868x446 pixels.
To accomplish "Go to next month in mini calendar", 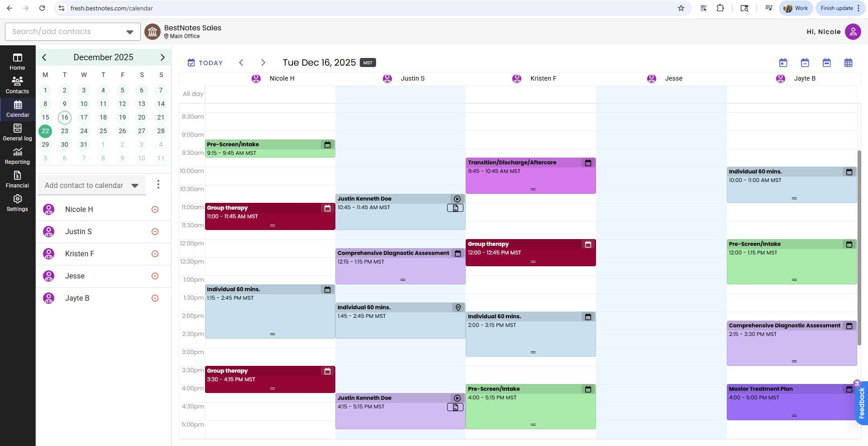I will (162, 57).
